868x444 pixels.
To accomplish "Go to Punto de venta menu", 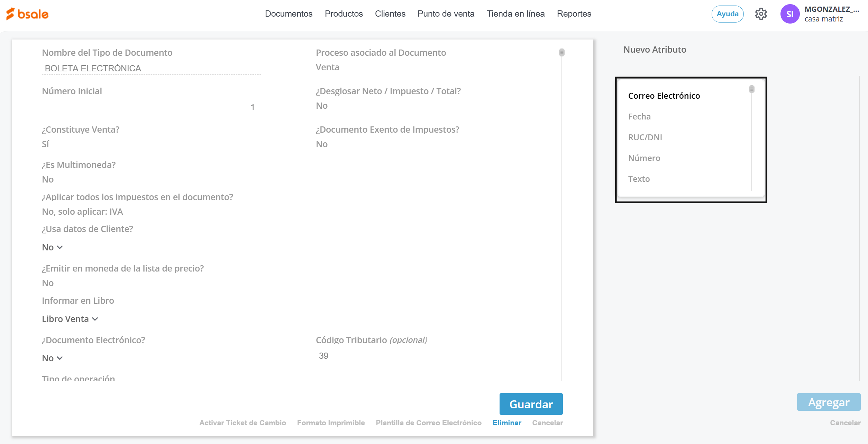I will [x=446, y=14].
